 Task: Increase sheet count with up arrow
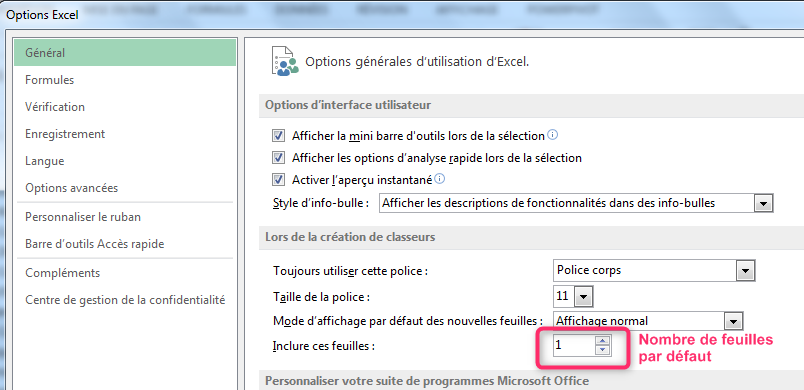point(603,341)
